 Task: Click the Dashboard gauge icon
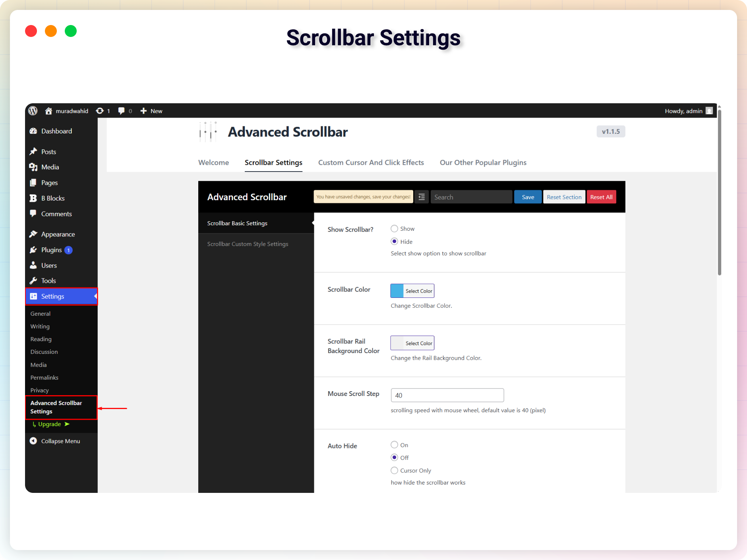click(x=33, y=131)
